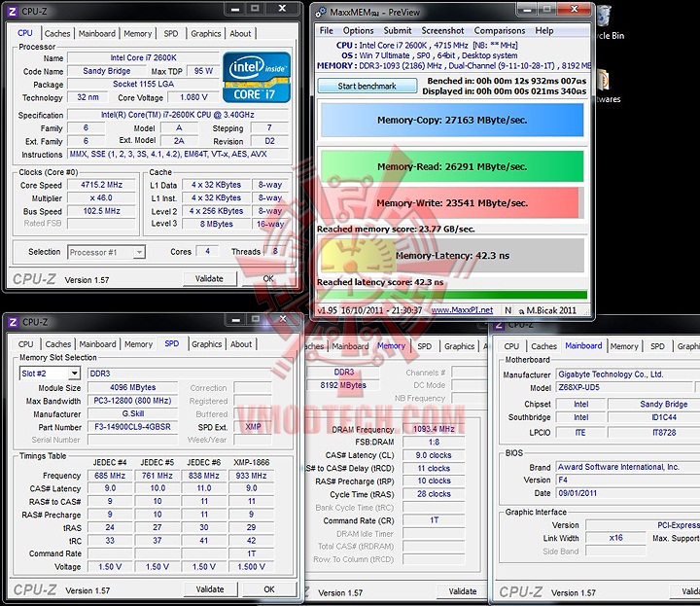This screenshot has width=700, height=606.
Task: Open the File menu in MaxxMEM
Action: coord(327,30)
